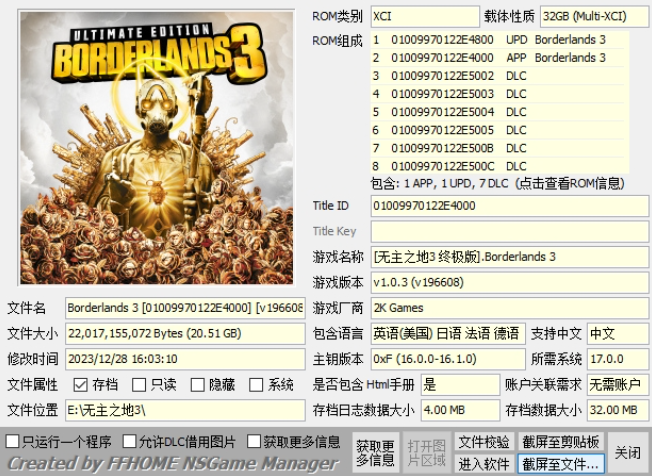Click the Title ID field
Screen dimensions: 652x476
(x=509, y=206)
